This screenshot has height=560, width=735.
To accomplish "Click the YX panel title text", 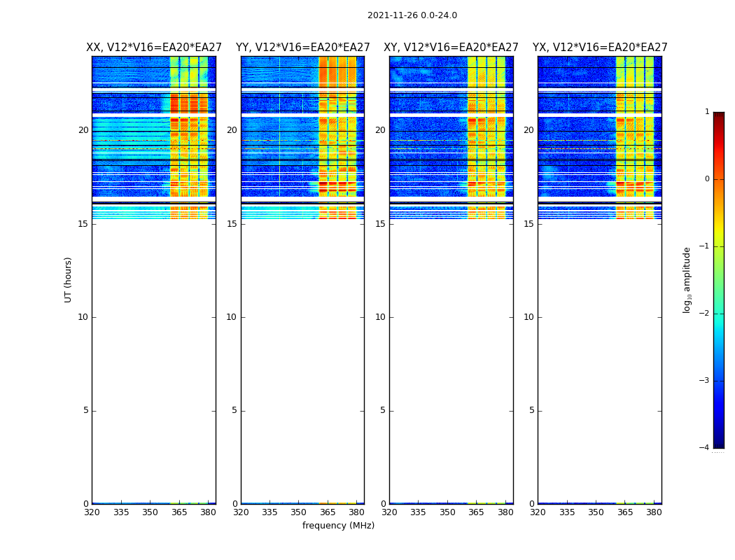I will 600,48.
